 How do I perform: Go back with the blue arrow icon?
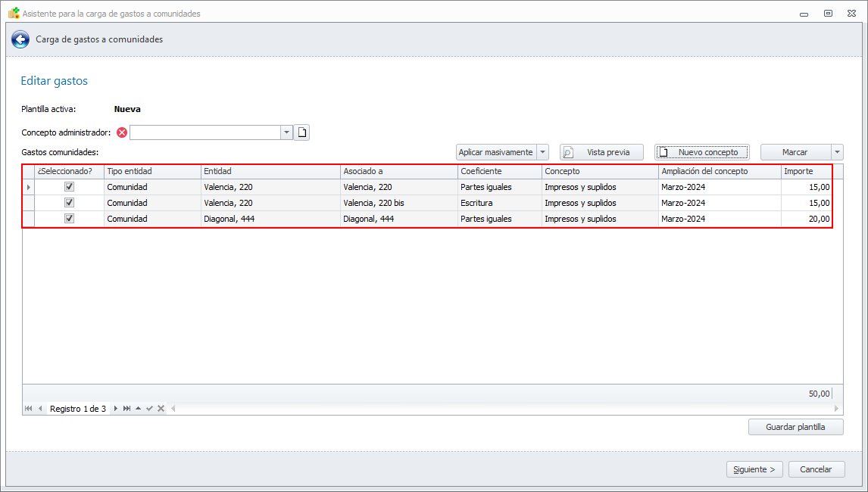coord(20,39)
